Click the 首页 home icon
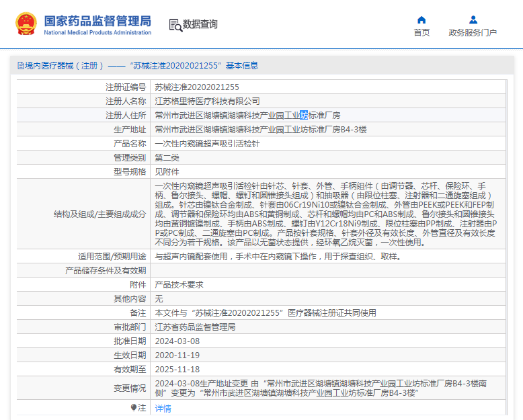Viewport: 523px width, 420px height. (x=421, y=19)
